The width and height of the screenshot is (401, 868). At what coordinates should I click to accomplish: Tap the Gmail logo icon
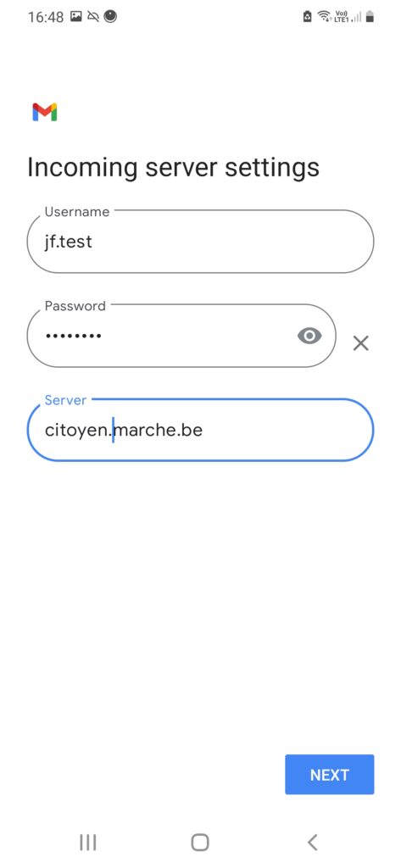click(45, 112)
